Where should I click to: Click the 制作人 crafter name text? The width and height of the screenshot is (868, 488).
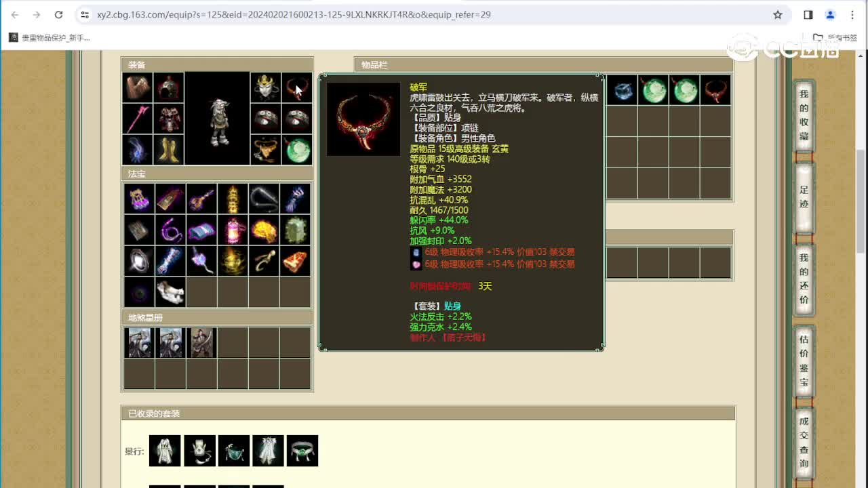[448, 337]
